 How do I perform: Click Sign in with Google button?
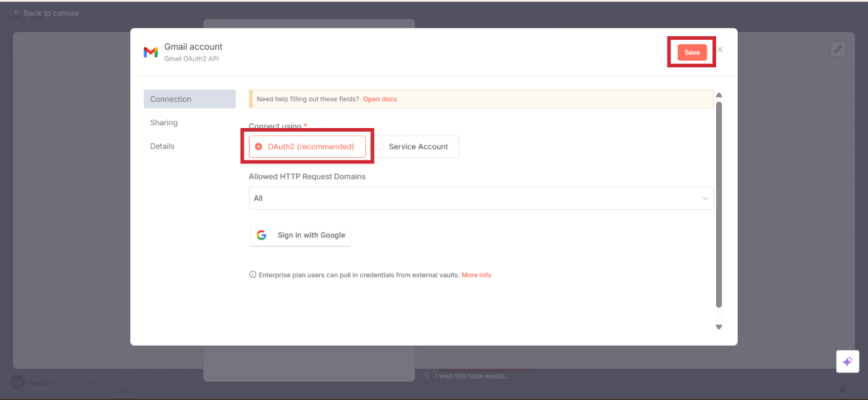pyautogui.click(x=301, y=235)
